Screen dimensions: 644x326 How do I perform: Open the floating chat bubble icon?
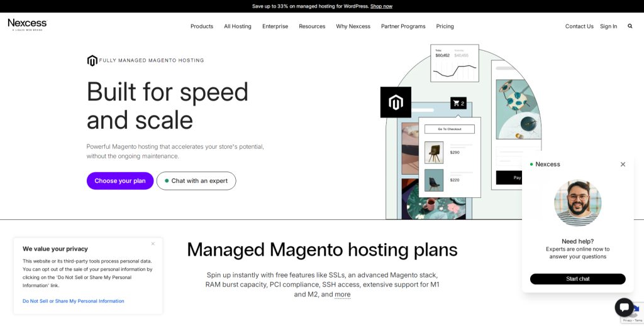pyautogui.click(x=624, y=307)
